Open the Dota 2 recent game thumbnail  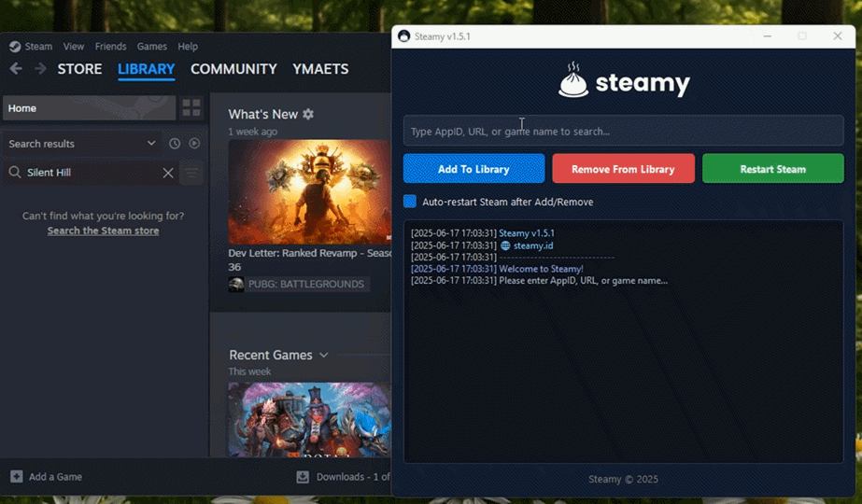coord(309,420)
